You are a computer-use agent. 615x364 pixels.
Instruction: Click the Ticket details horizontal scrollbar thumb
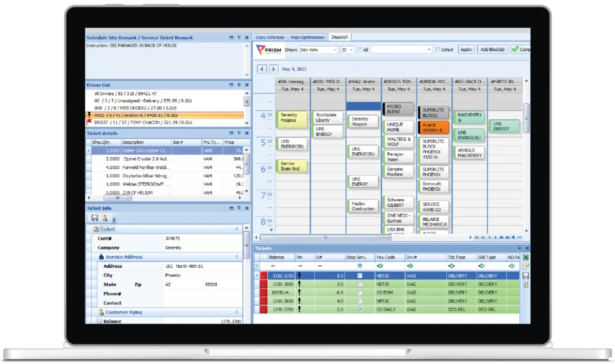coord(117,197)
